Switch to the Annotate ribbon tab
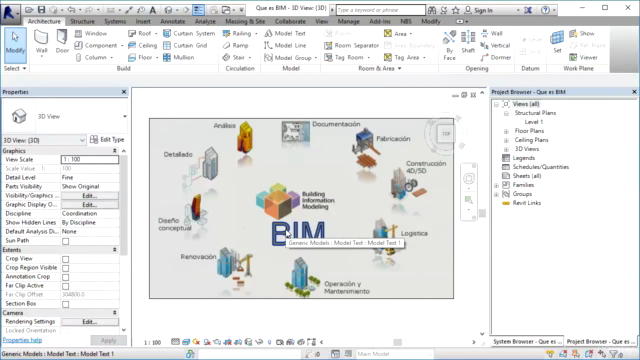This screenshot has width=640, height=360. tap(172, 21)
